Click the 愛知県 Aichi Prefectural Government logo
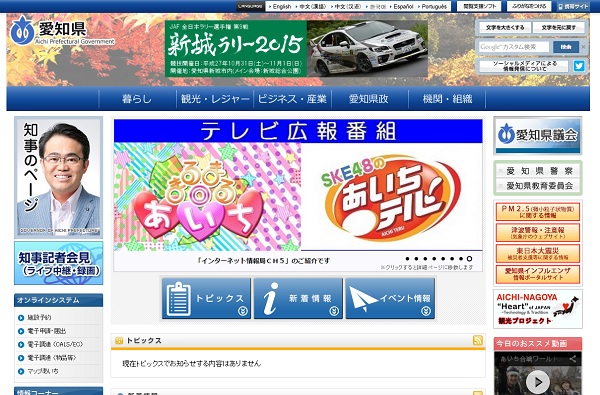This screenshot has height=395, width=600. (x=62, y=31)
